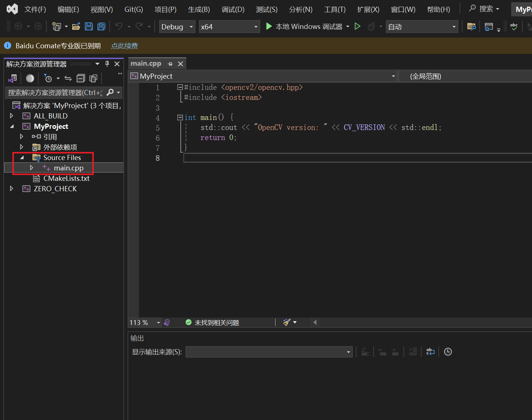Screen dimensions: 532x420
Task: Toggle pin on Solution Explorer panel
Action: [x=107, y=64]
